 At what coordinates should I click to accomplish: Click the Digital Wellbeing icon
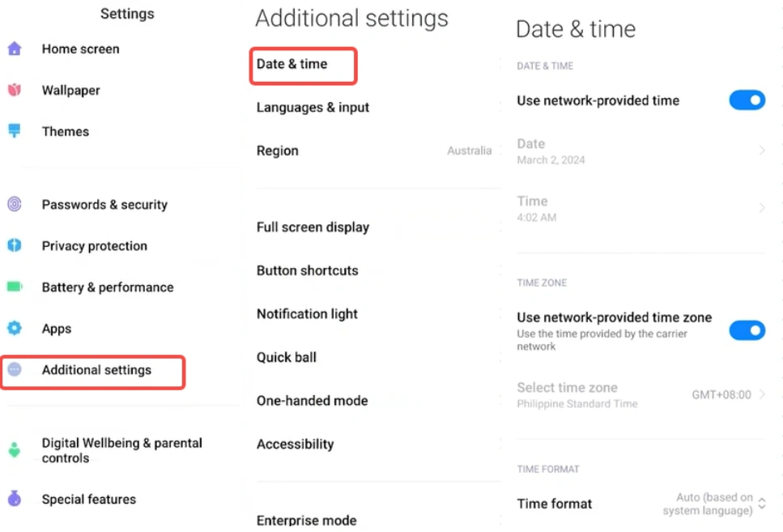[x=15, y=450]
